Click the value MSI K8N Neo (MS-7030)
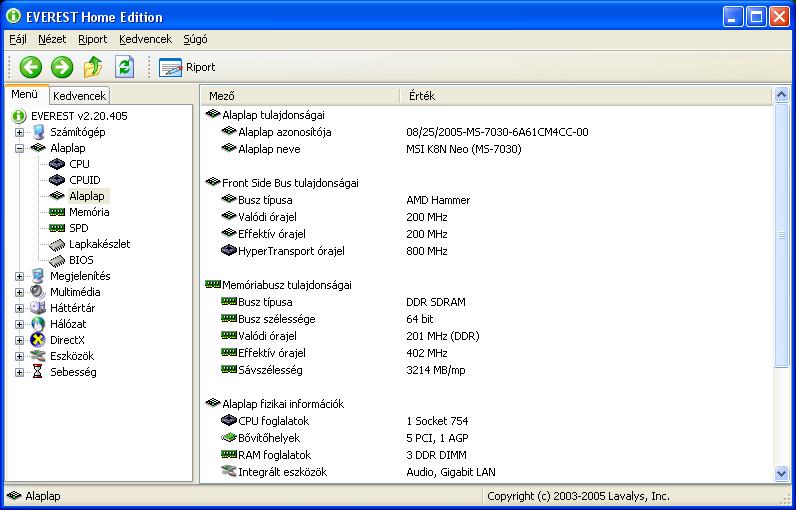796x510 pixels. [x=464, y=149]
